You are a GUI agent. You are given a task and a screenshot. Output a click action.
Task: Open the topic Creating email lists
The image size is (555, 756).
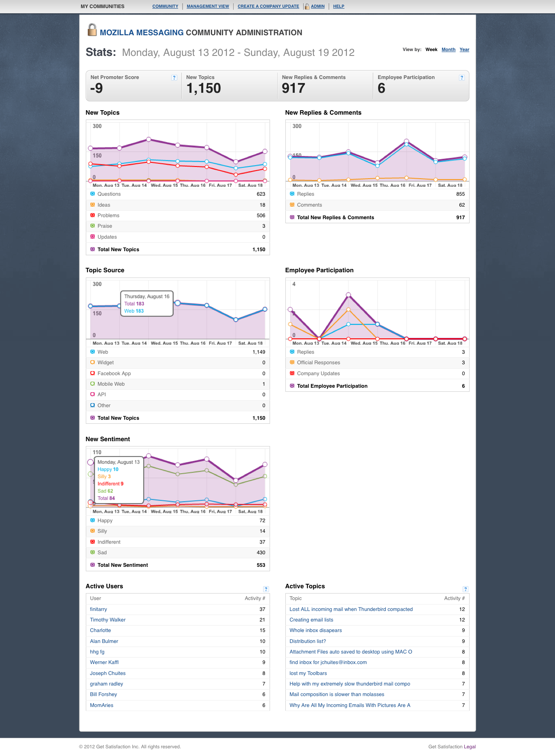[311, 620]
